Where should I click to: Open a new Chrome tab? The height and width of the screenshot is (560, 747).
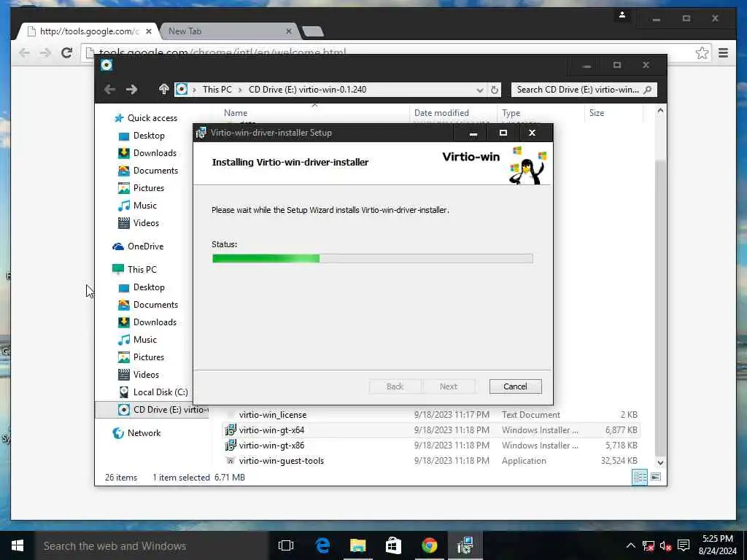(313, 32)
